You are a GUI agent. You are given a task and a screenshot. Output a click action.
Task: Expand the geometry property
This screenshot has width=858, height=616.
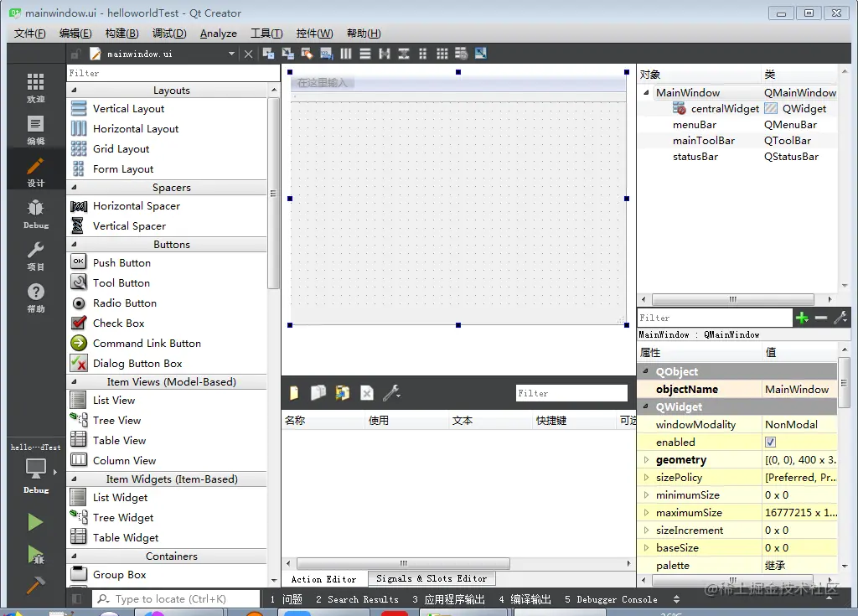pos(646,460)
